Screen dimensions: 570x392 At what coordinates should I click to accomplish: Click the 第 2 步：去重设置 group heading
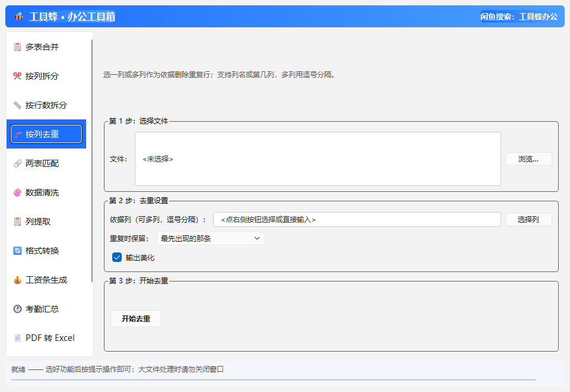click(x=138, y=201)
